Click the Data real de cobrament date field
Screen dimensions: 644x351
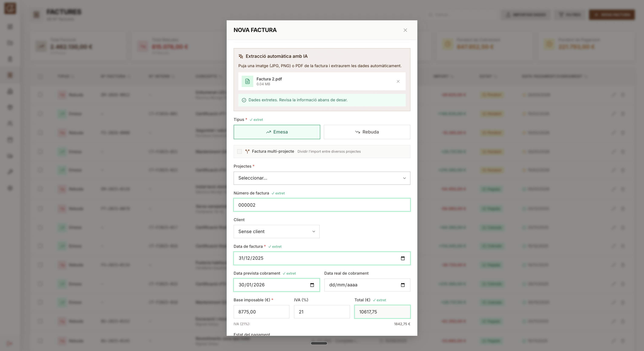(x=367, y=285)
